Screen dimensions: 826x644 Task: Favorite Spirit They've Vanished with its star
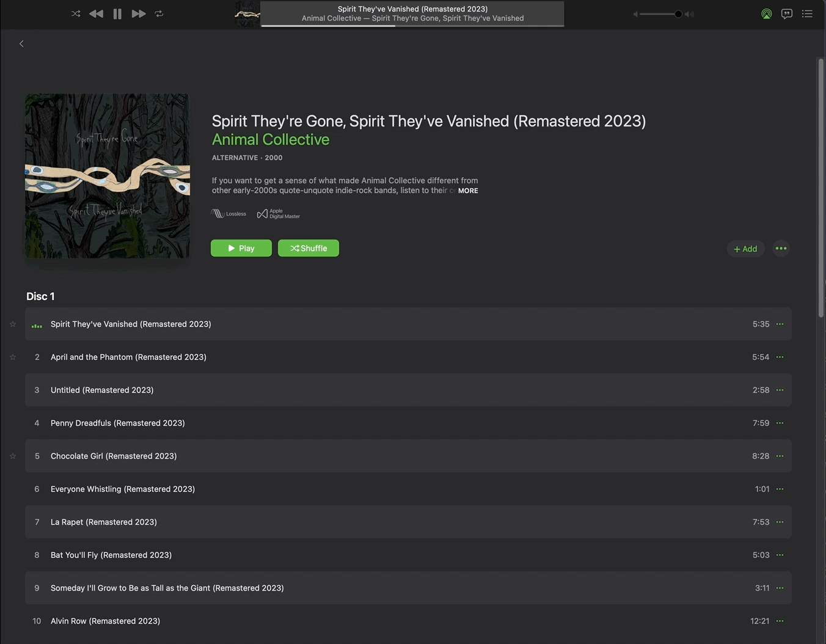click(x=13, y=324)
